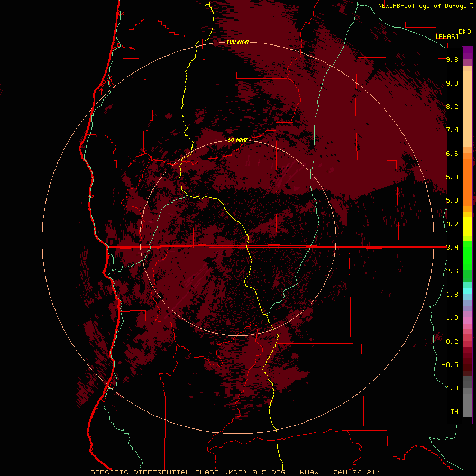
Task: Click the cyan segment of the color bar
Action: (467, 291)
